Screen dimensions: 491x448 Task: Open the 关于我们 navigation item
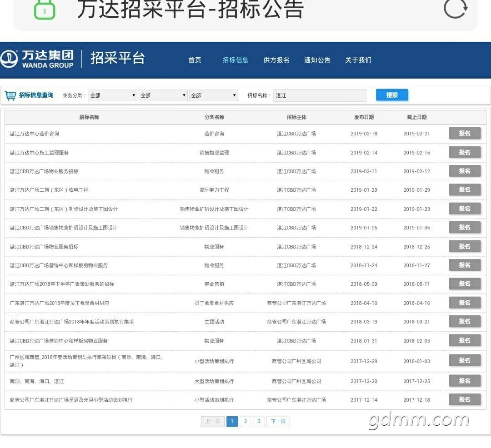(x=358, y=60)
